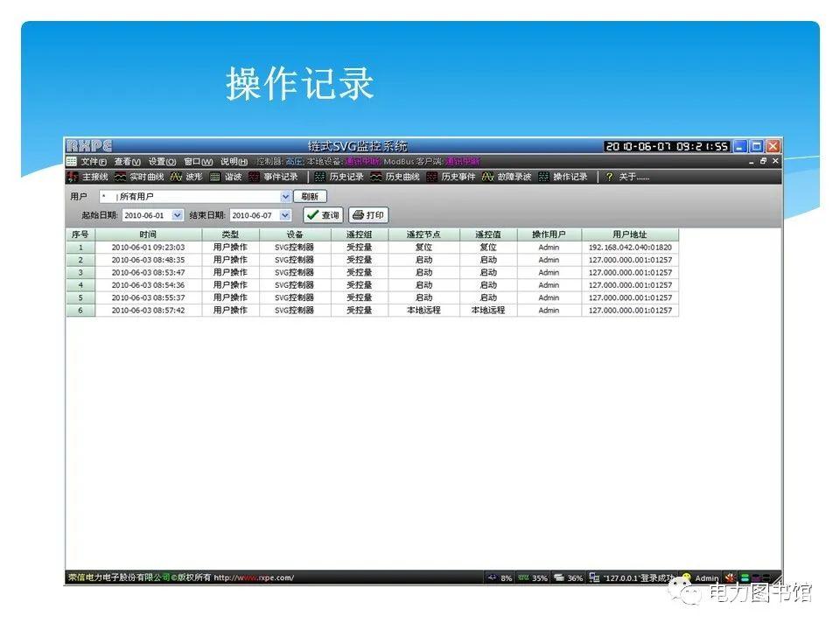Image resolution: width=840 pixels, height=630 pixels.
Task: Select row with time 2010-06-03 08:48:35
Action: tap(373, 260)
